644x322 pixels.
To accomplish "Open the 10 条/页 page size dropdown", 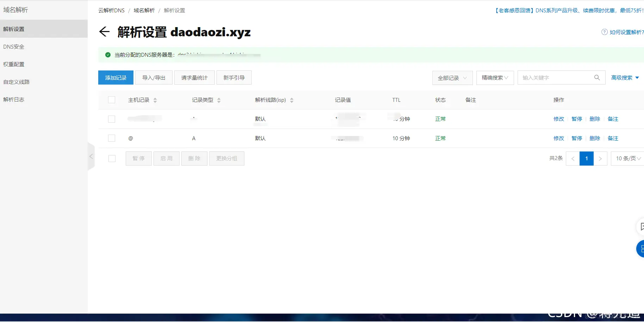I will coord(628,159).
